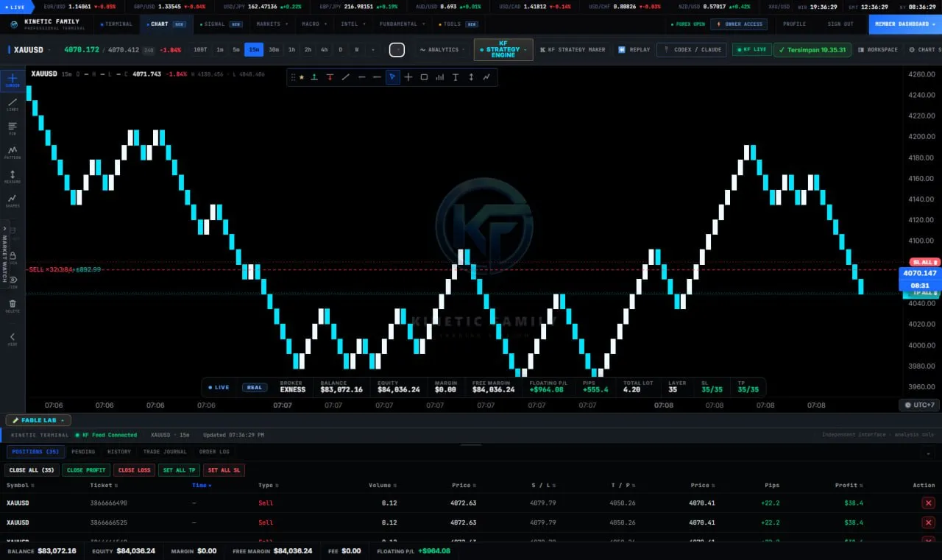Screen dimensions: 942x560
Task: Open the Fundamental dropdown menu
Action: point(401,24)
